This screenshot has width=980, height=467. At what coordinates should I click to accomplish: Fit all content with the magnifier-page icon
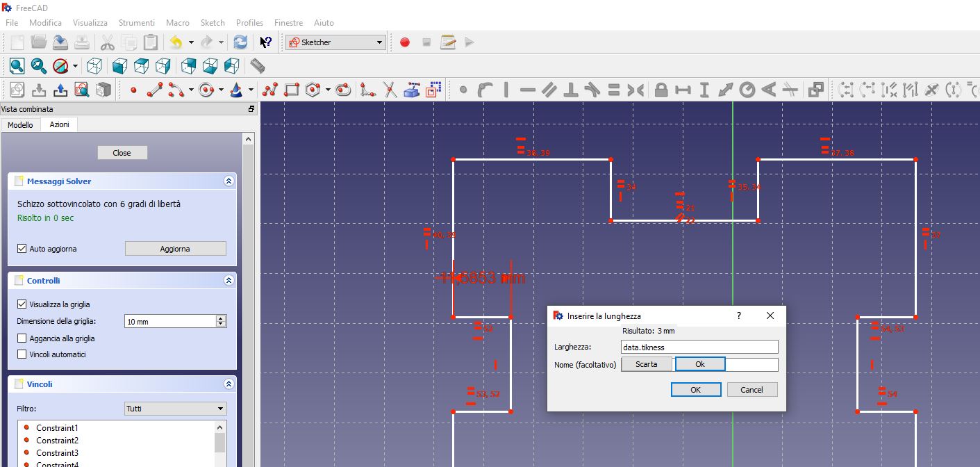click(x=17, y=66)
